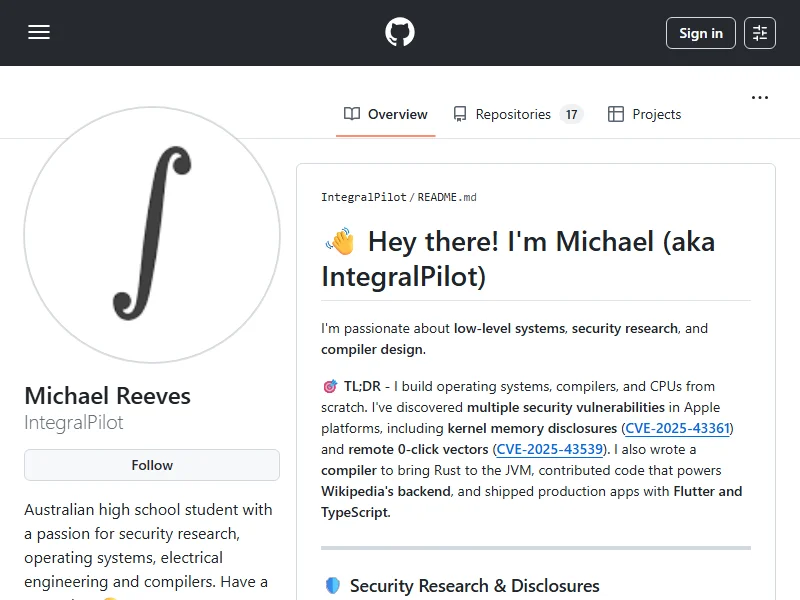Follow Michael Reeves with Follow button
This screenshot has width=800, height=600.
click(152, 465)
